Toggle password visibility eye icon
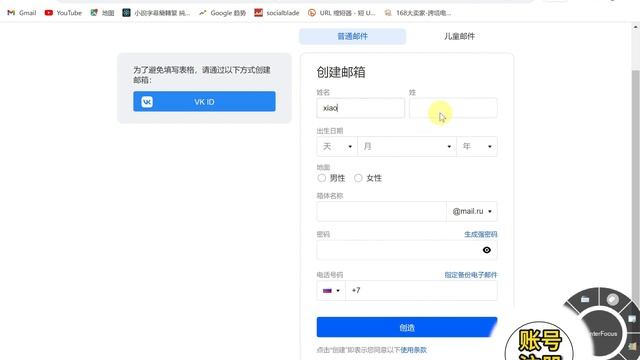 coord(487,250)
